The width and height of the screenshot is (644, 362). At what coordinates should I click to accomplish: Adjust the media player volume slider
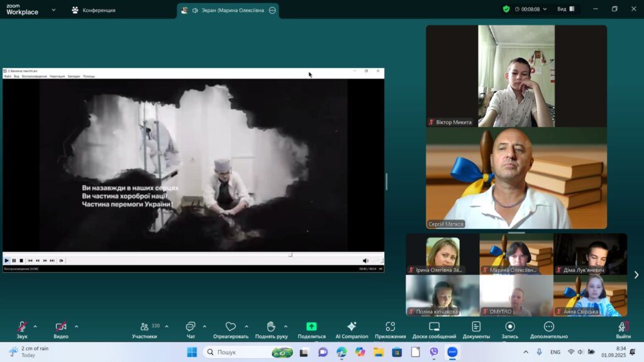(x=377, y=261)
